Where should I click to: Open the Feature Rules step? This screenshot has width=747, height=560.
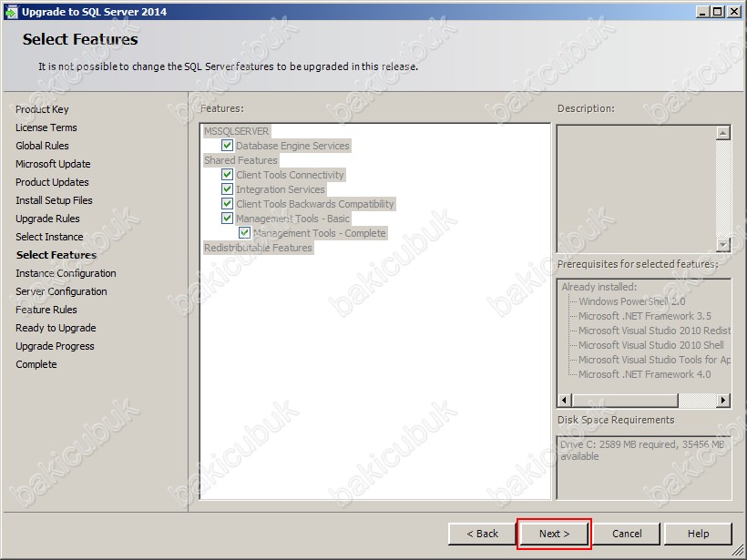click(46, 310)
